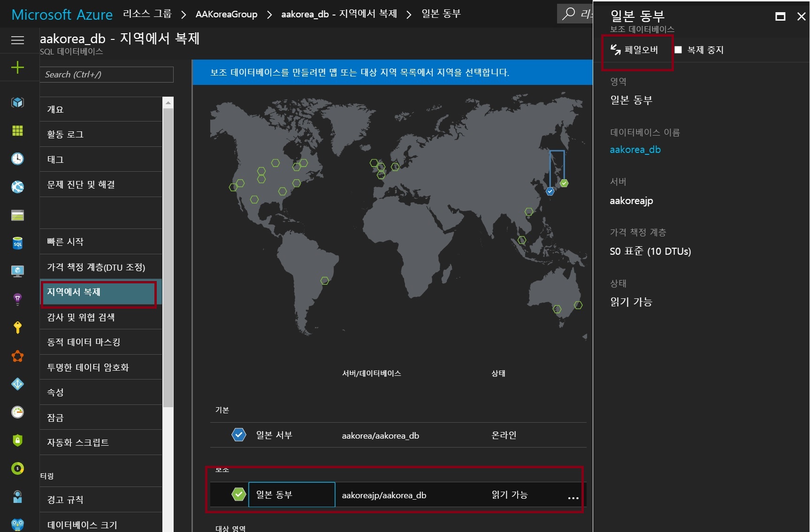Click 읽기 가능 status in 일본 동부 row
Viewport: 810px width, 532px height.
(x=510, y=494)
